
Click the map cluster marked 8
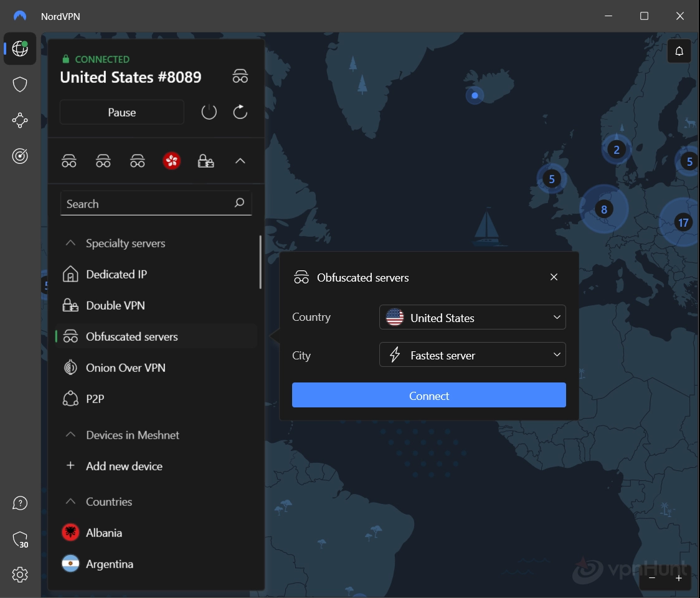(603, 209)
